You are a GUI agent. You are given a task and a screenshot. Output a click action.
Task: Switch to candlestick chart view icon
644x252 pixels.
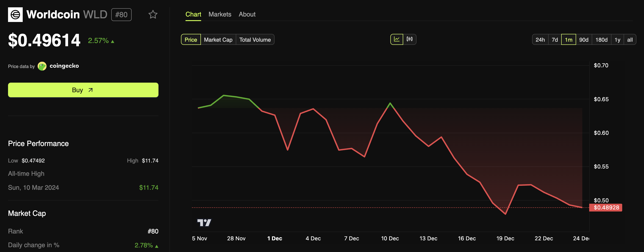coord(410,39)
